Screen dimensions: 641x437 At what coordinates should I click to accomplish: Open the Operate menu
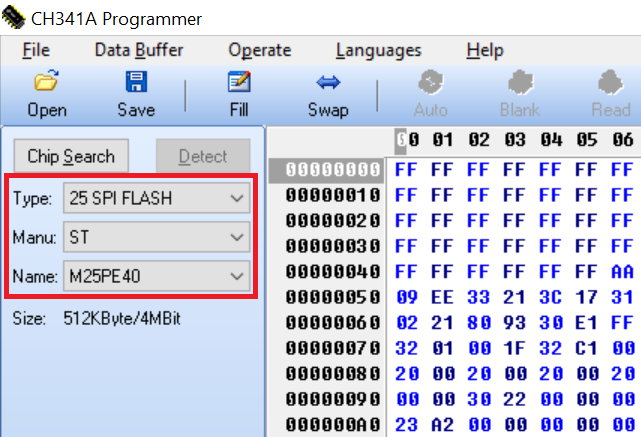(259, 50)
